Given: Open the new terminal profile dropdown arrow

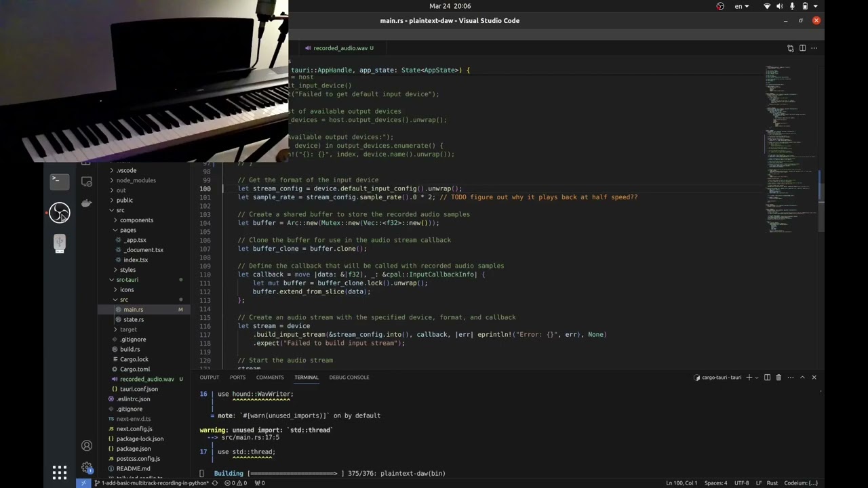Looking at the screenshot, I should (x=757, y=378).
